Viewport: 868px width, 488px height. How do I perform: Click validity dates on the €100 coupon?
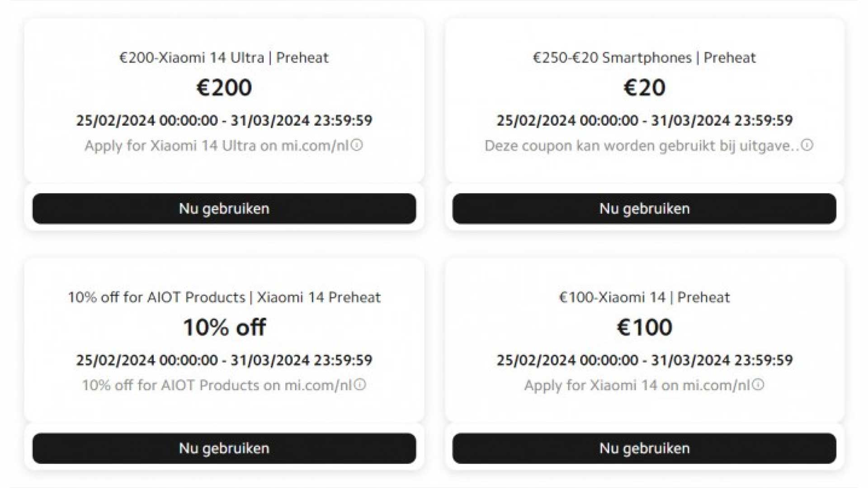(644, 360)
